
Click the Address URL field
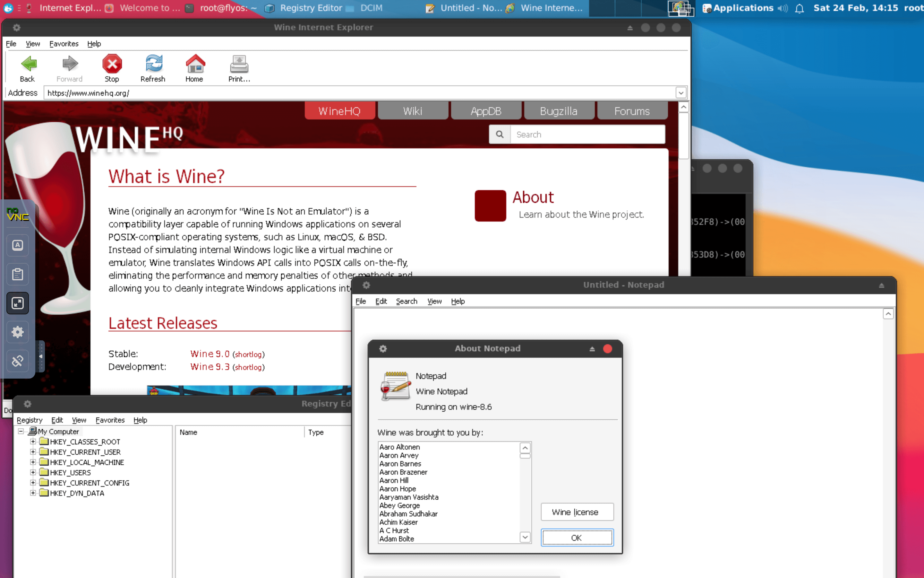click(359, 93)
